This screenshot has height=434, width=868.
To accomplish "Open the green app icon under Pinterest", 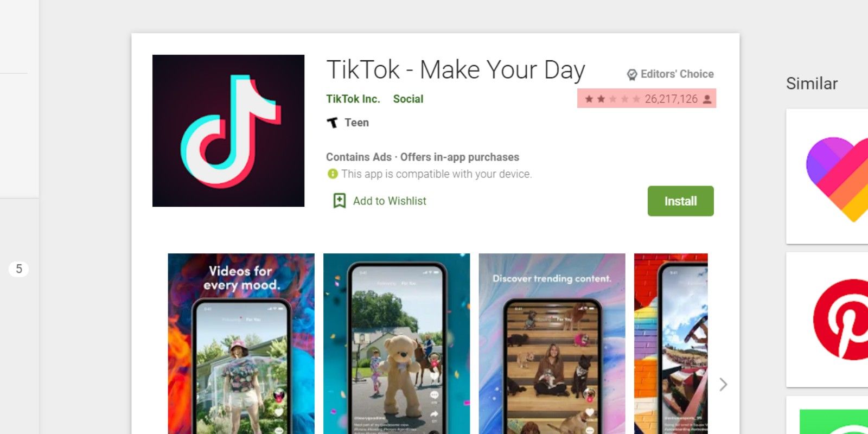I will click(834, 422).
